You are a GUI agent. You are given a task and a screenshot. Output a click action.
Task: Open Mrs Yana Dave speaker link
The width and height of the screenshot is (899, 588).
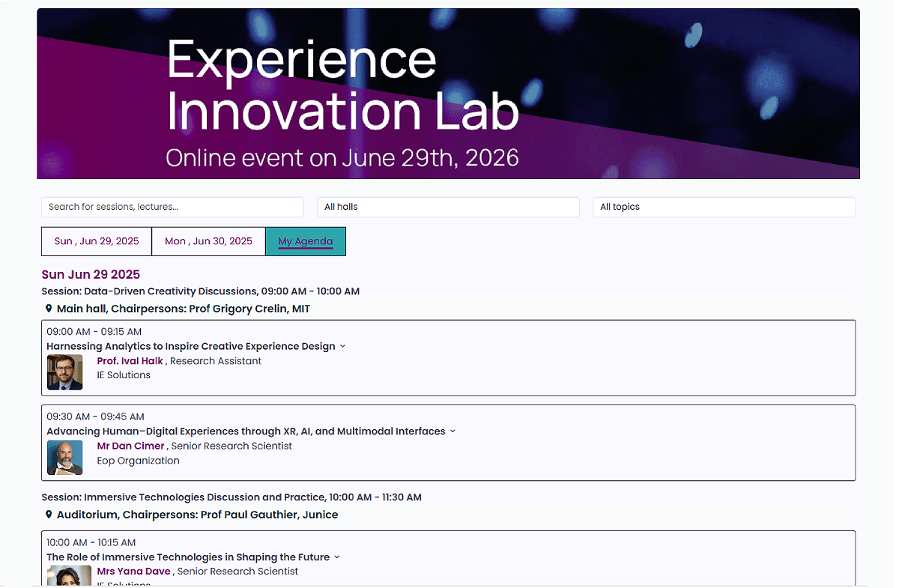click(x=134, y=572)
